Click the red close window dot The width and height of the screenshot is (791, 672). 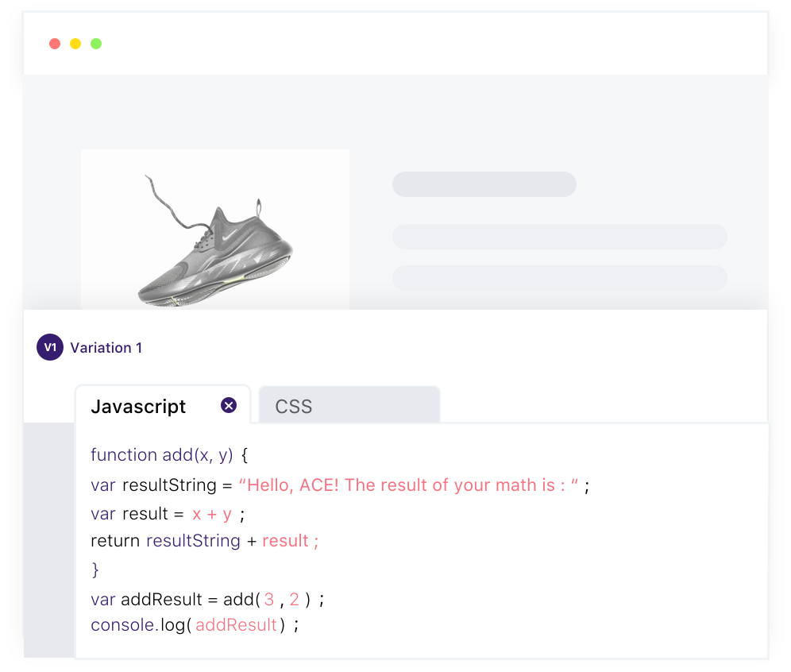tap(55, 44)
